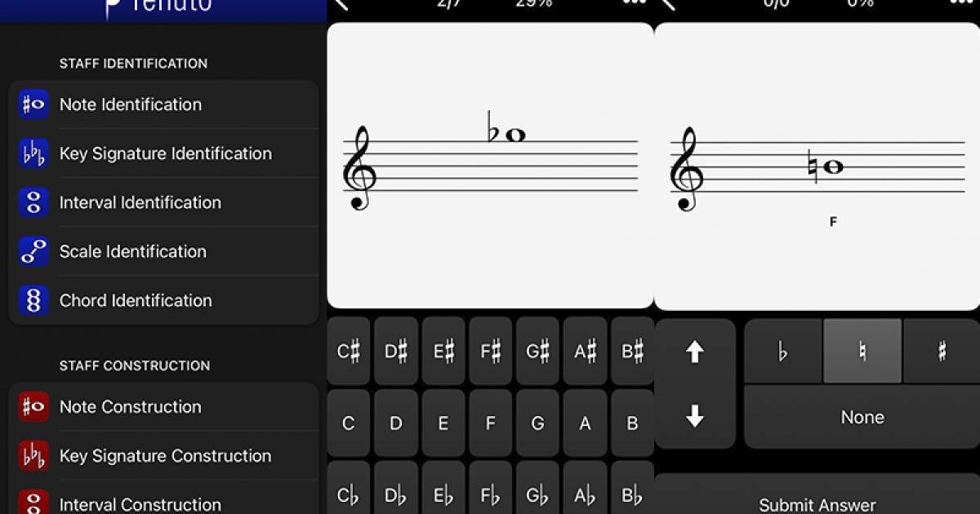Screen dimensions: 980x514
Task: Open the Chord Identification icon
Action: [33, 300]
